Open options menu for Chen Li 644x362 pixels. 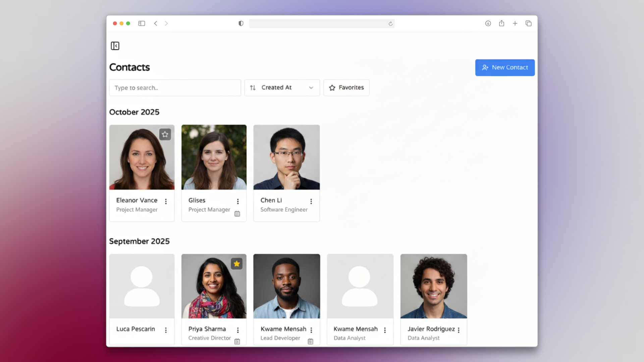[311, 201]
